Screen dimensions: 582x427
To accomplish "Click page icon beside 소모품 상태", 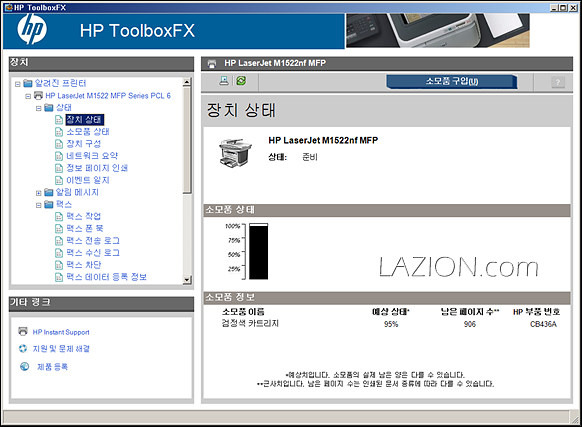I will (59, 132).
